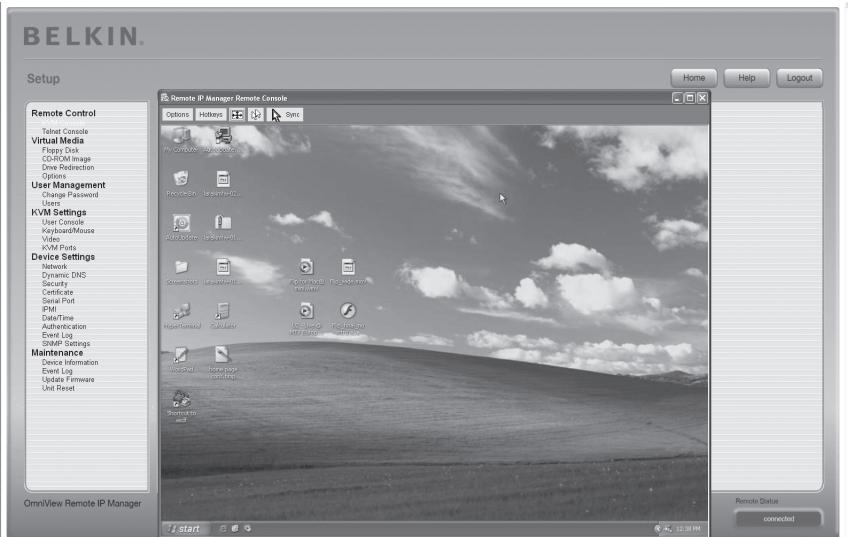
Task: Open Event Log under Device Settings
Action: coord(57,335)
